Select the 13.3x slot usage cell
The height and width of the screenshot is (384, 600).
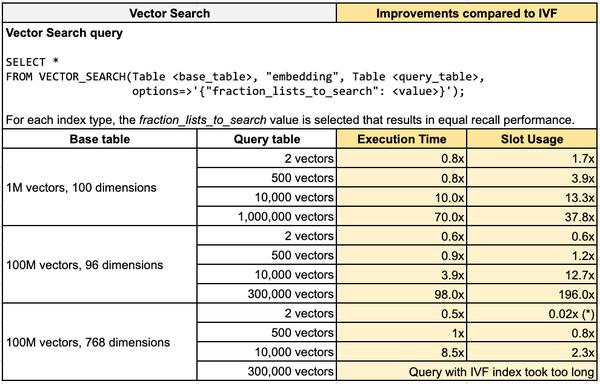click(532, 197)
